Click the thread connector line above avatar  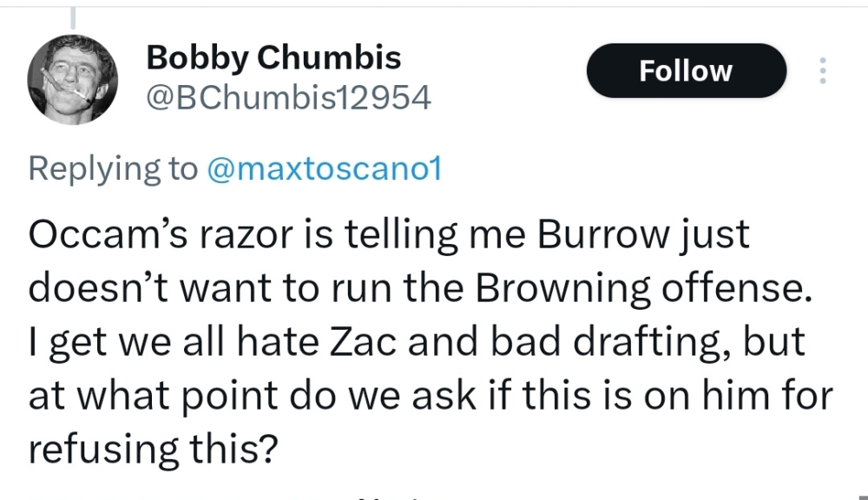(73, 16)
